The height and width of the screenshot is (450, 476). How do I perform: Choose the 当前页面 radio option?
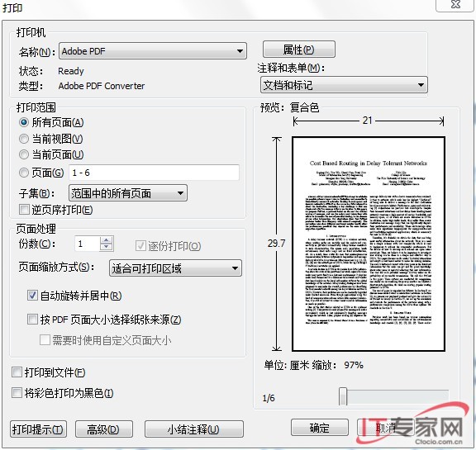(24, 154)
